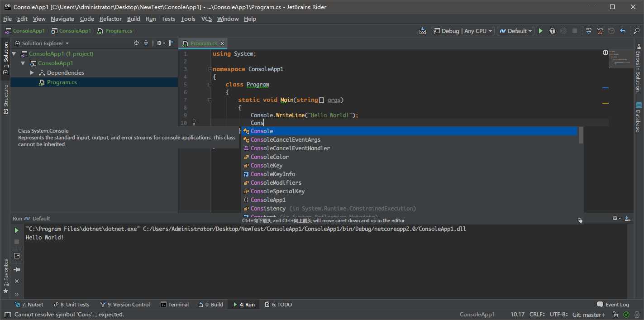Open the Terminal tool window

click(x=175, y=305)
